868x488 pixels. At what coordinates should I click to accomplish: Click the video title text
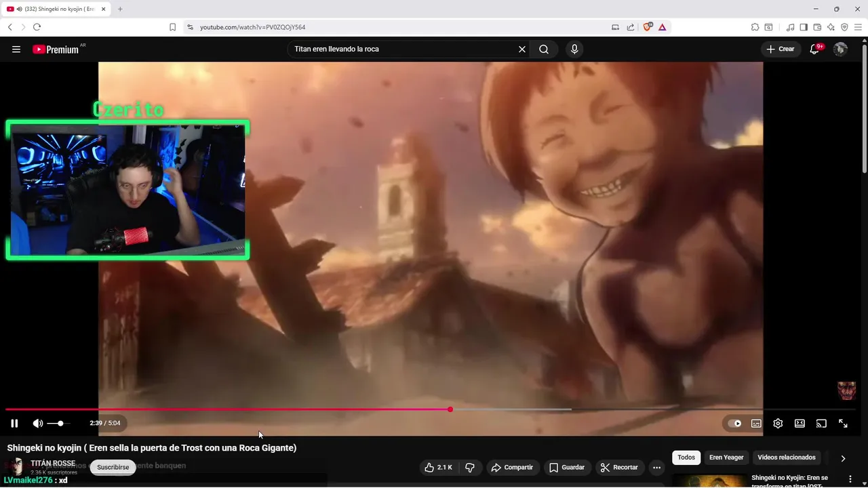(152, 448)
